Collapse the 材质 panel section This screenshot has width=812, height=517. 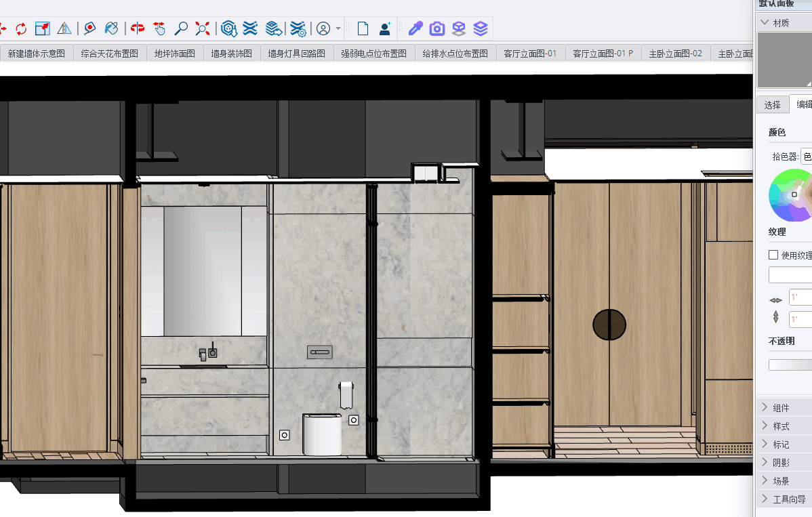pyautogui.click(x=765, y=23)
